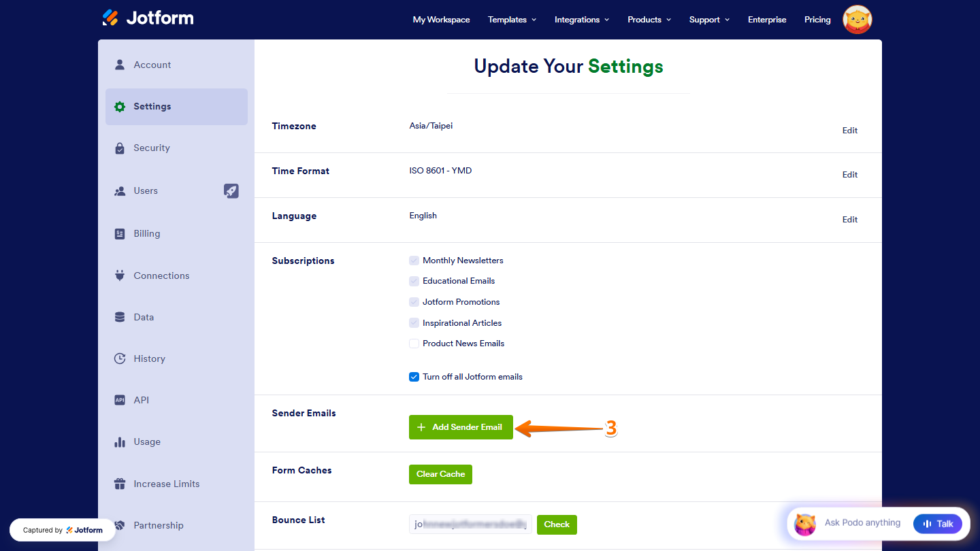Viewport: 980px width, 551px height.
Task: Edit the Time Format setting
Action: (x=850, y=175)
